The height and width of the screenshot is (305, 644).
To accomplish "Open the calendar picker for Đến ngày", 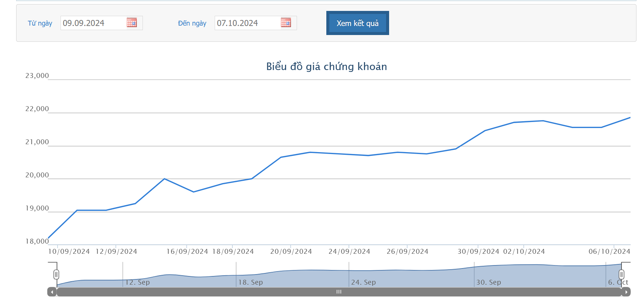I will click(286, 23).
